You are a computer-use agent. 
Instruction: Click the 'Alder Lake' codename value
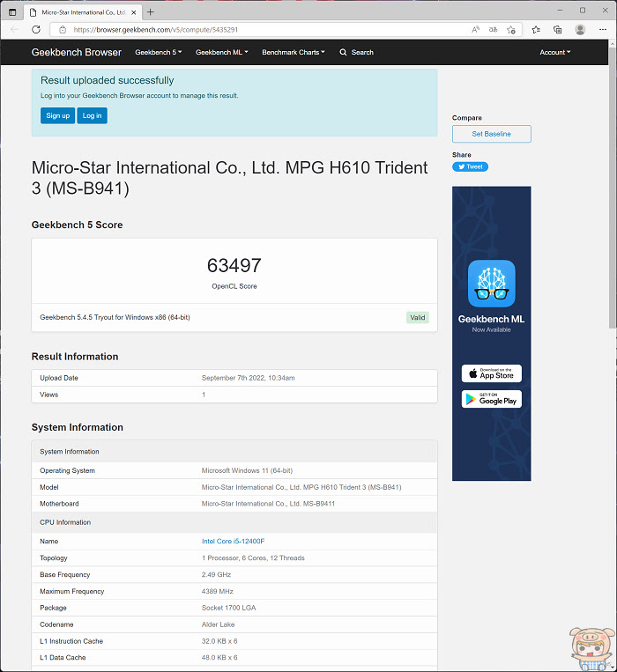click(218, 624)
